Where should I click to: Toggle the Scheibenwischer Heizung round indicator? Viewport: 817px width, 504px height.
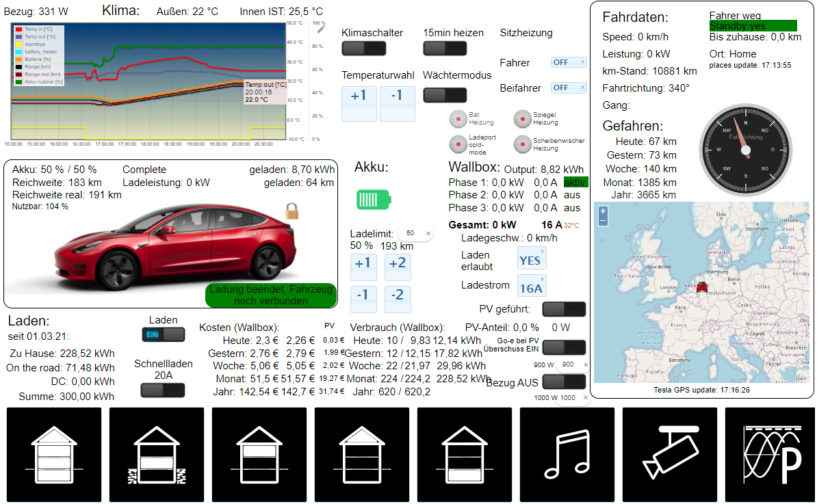[522, 144]
